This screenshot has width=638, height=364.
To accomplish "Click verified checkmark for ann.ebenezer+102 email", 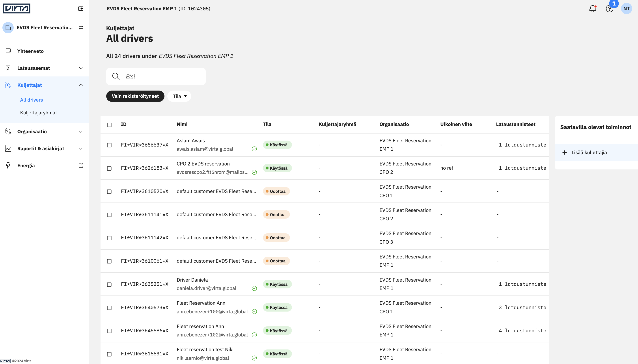I will pyautogui.click(x=254, y=335).
